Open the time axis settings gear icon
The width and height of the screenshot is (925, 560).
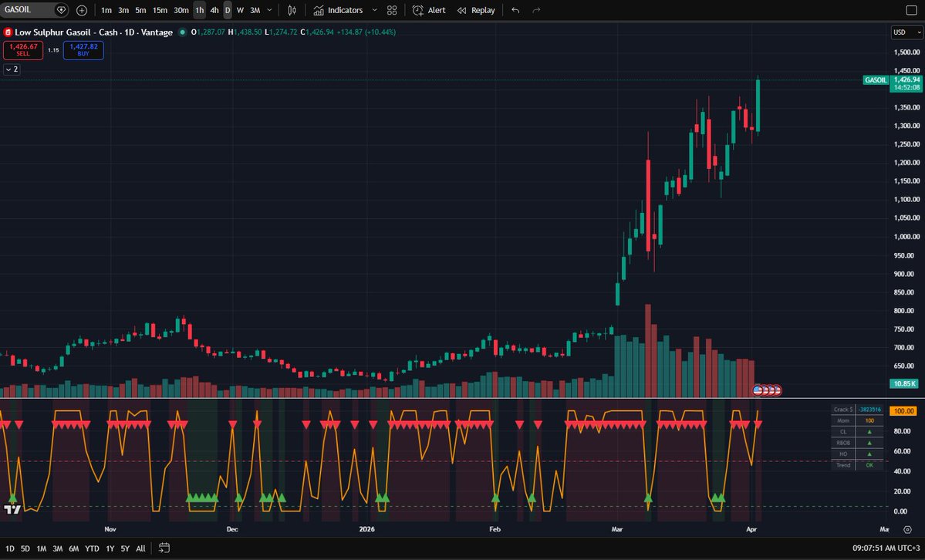(x=908, y=529)
